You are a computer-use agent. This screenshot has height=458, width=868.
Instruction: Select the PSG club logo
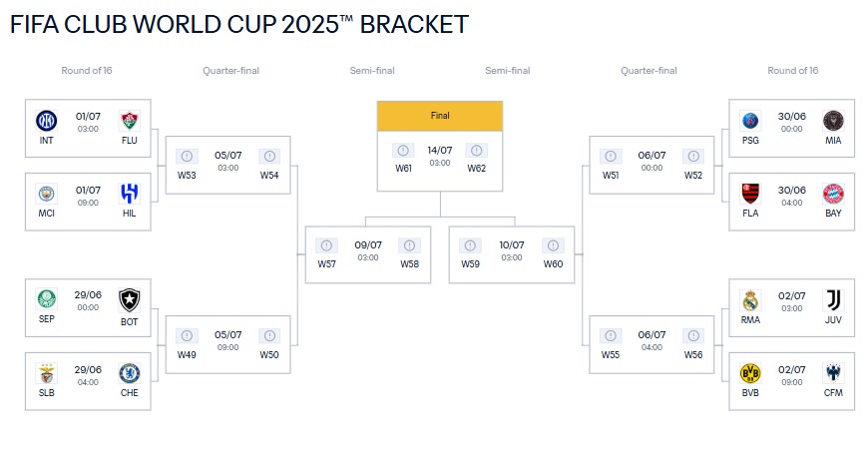click(x=750, y=120)
